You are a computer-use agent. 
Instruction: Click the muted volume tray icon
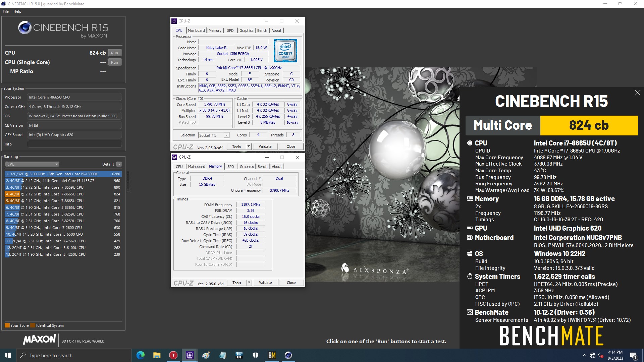coord(601,355)
